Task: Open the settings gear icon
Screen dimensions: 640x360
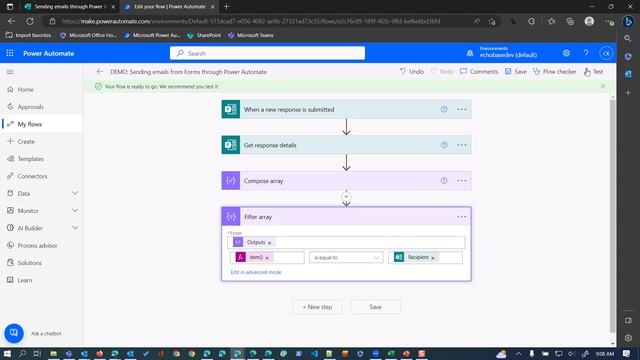Action: click(566, 53)
